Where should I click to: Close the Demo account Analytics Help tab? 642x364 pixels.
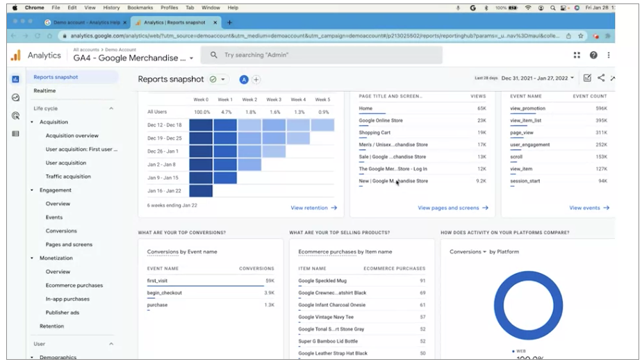[x=125, y=22]
